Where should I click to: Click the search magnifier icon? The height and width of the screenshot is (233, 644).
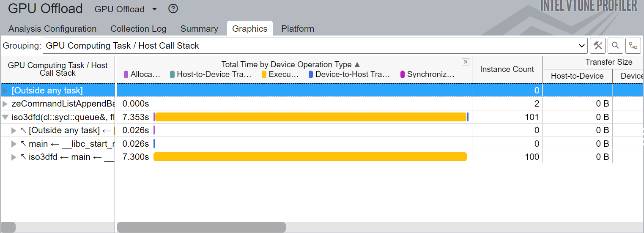click(x=615, y=46)
